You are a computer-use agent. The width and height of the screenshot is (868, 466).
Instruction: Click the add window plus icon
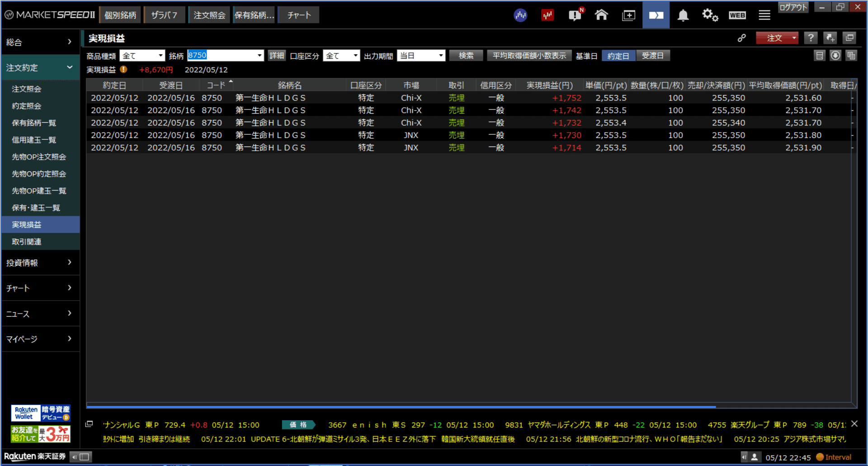coord(628,15)
